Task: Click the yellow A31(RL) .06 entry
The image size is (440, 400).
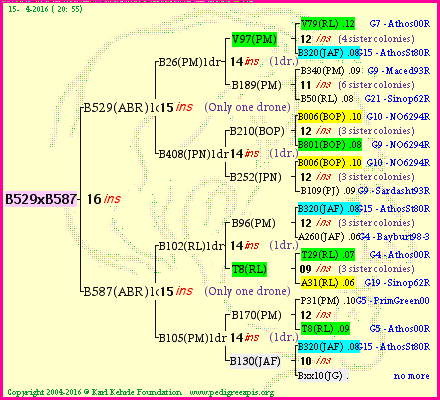Action: [328, 283]
